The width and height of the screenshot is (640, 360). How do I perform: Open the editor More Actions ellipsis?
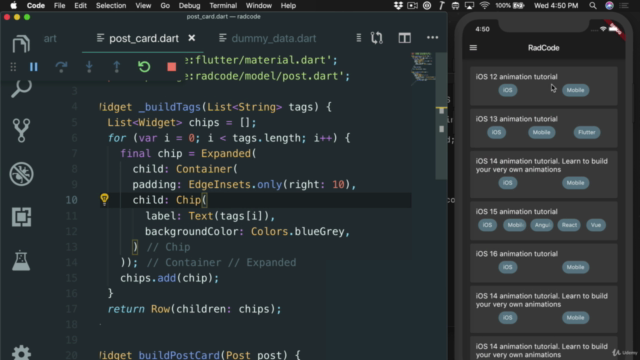[432, 38]
